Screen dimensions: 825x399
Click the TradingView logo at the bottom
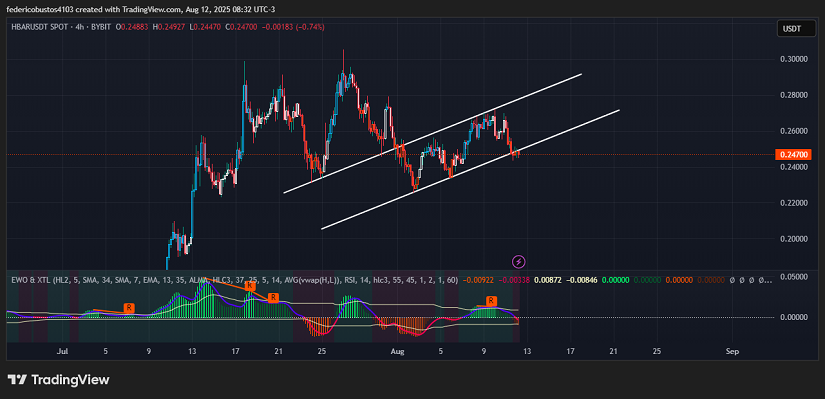click(x=58, y=380)
